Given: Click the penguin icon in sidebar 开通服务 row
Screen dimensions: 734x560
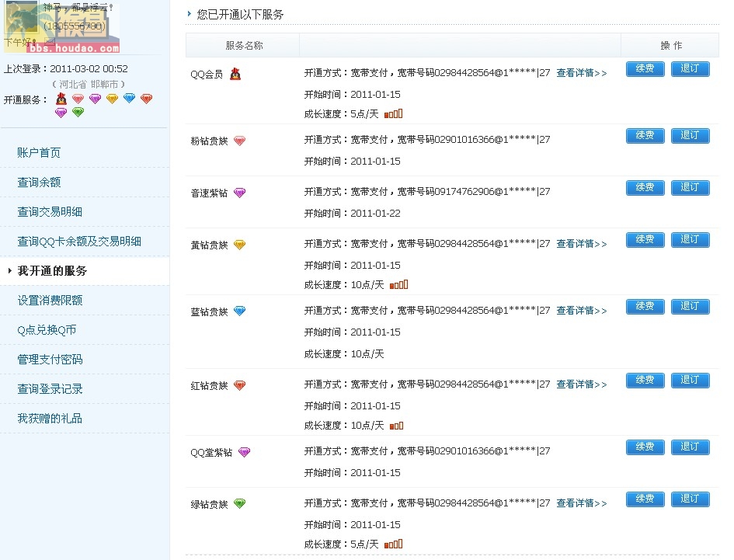Looking at the screenshot, I should tap(61, 99).
